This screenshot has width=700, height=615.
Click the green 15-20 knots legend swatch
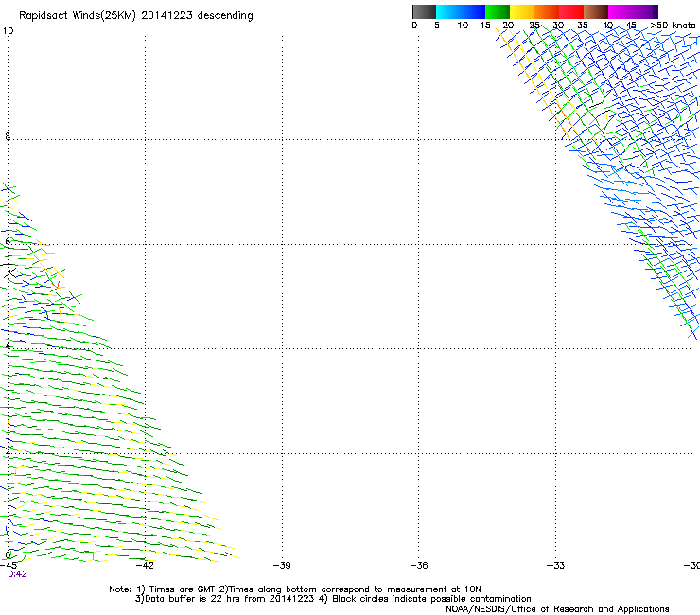point(498,11)
